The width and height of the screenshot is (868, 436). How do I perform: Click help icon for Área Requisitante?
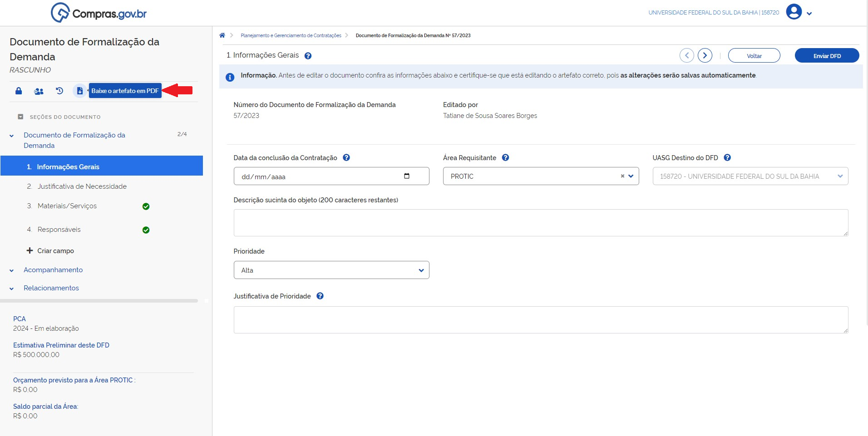[x=505, y=158]
